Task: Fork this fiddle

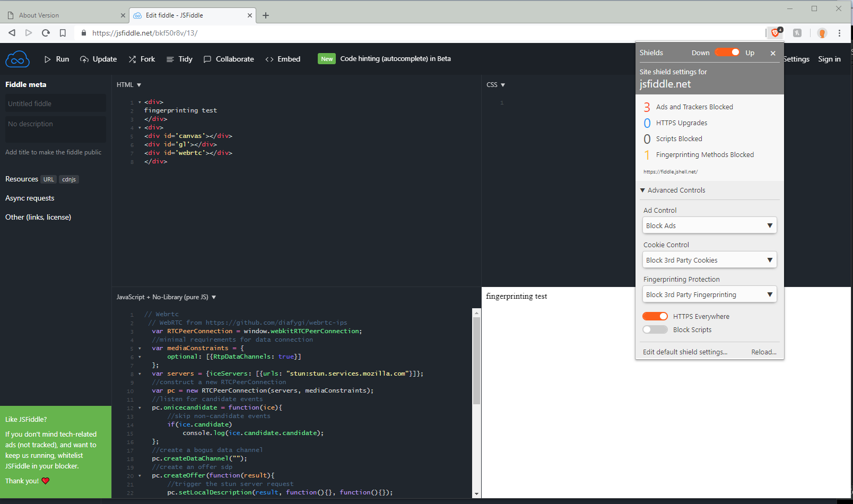Action: click(x=142, y=59)
